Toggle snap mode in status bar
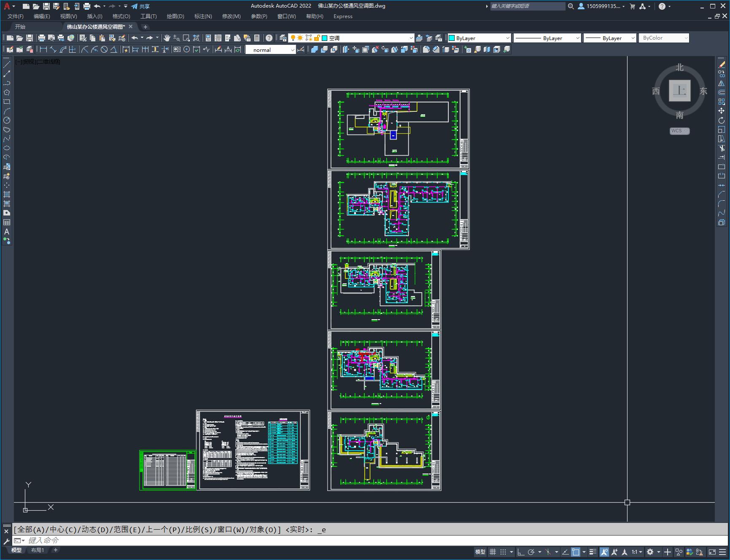 pos(503,552)
